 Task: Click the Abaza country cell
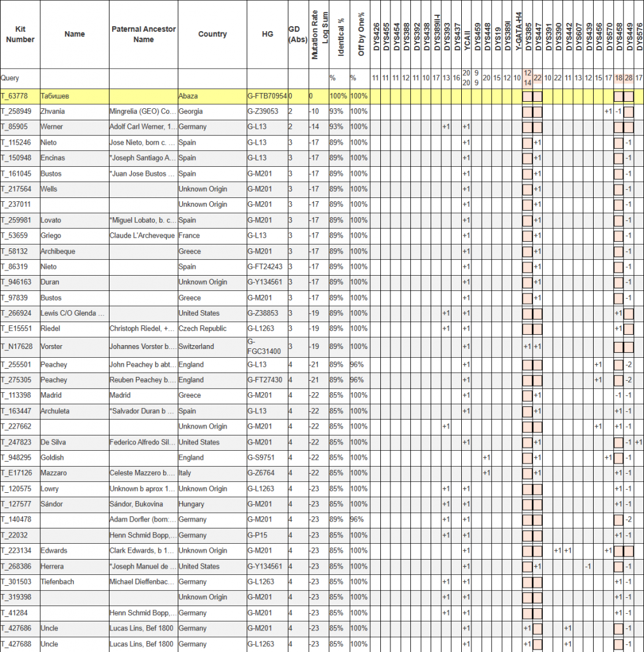click(188, 96)
